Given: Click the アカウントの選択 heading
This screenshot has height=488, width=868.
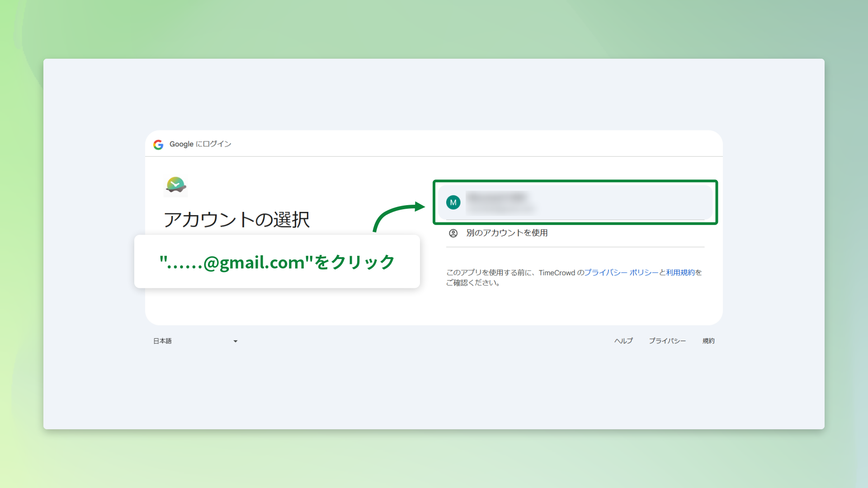Looking at the screenshot, I should tap(236, 220).
